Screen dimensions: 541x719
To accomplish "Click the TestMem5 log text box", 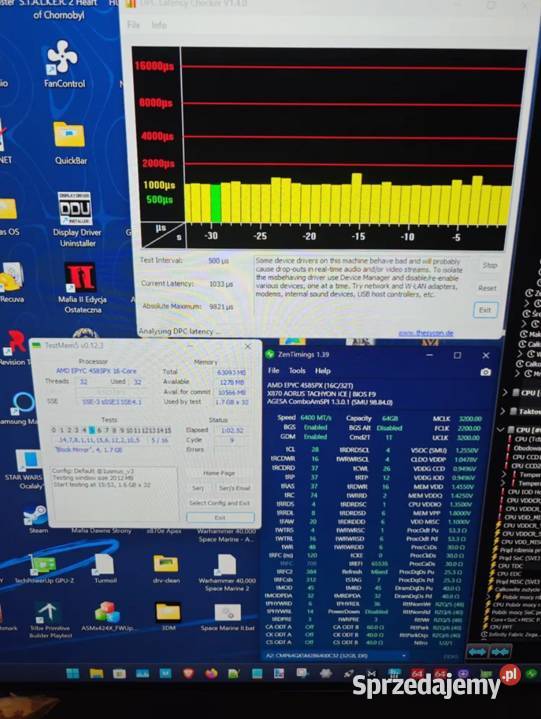I will pos(113,493).
